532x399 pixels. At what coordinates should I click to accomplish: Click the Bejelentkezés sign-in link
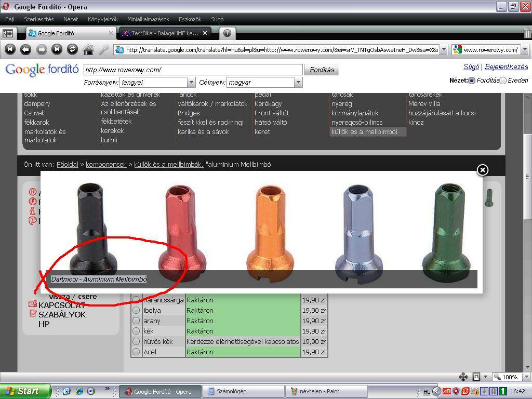point(506,66)
